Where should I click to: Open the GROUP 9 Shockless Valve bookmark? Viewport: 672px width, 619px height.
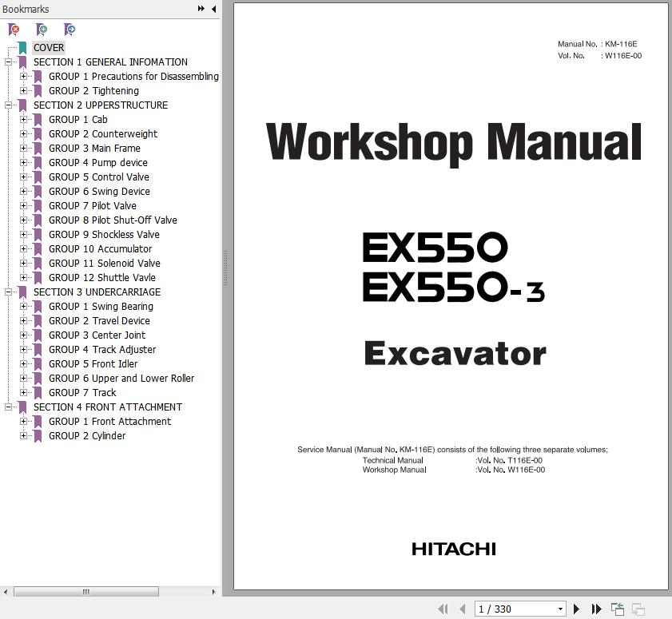coord(104,234)
